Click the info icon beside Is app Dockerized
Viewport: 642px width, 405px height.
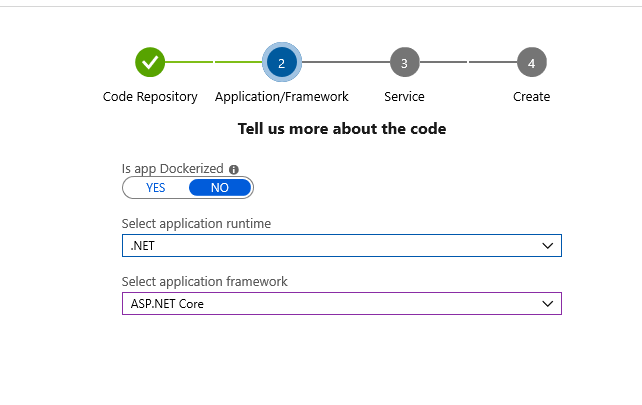pyautogui.click(x=234, y=170)
